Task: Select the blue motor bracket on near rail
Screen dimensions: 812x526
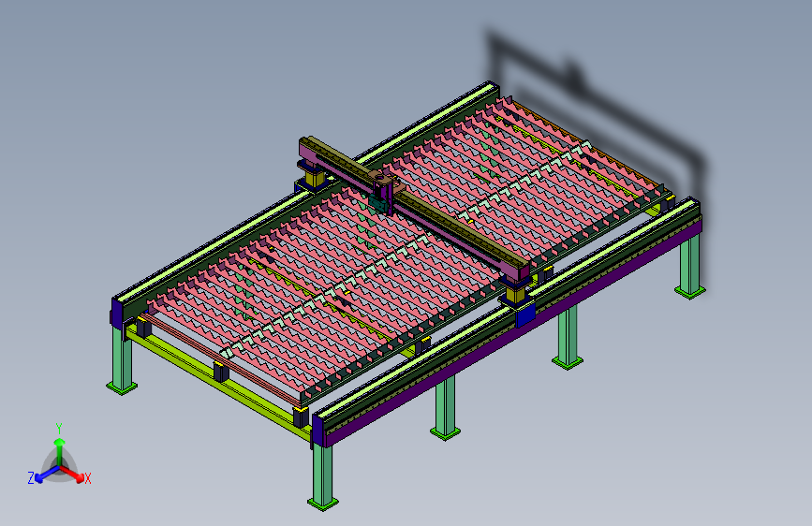Action: pos(525,314)
